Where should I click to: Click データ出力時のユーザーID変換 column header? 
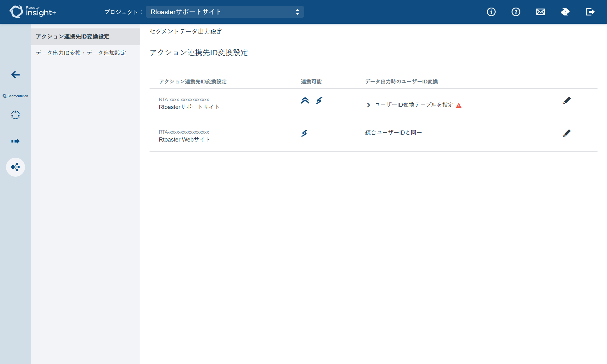click(402, 82)
